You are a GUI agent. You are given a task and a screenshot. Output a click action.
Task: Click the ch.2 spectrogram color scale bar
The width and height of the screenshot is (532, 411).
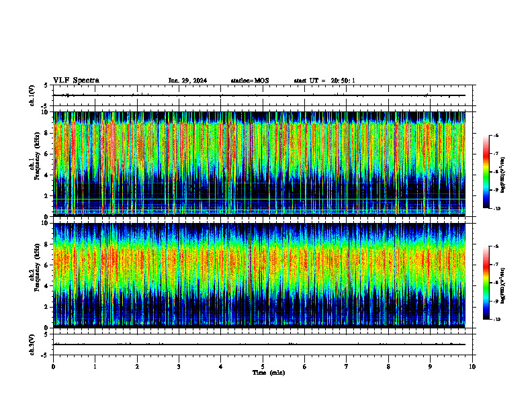point(486,283)
